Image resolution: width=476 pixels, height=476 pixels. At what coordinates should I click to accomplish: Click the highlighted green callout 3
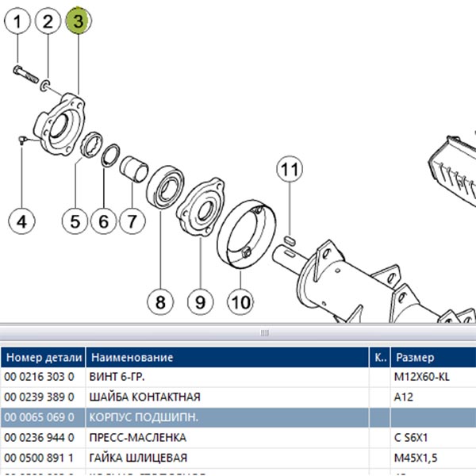(x=79, y=21)
